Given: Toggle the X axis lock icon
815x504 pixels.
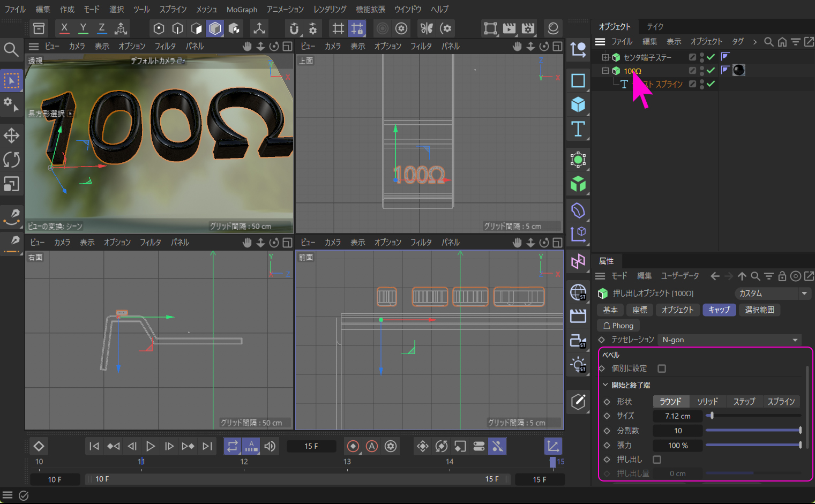Looking at the screenshot, I should [x=64, y=28].
